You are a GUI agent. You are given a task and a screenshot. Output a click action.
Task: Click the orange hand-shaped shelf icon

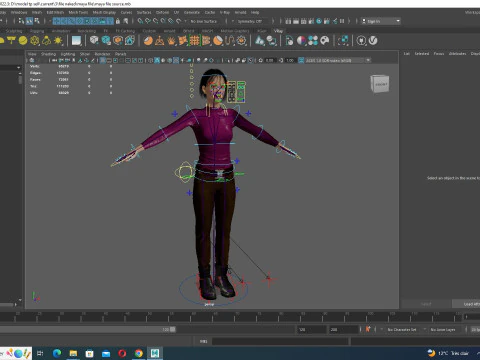pyautogui.click(x=171, y=41)
